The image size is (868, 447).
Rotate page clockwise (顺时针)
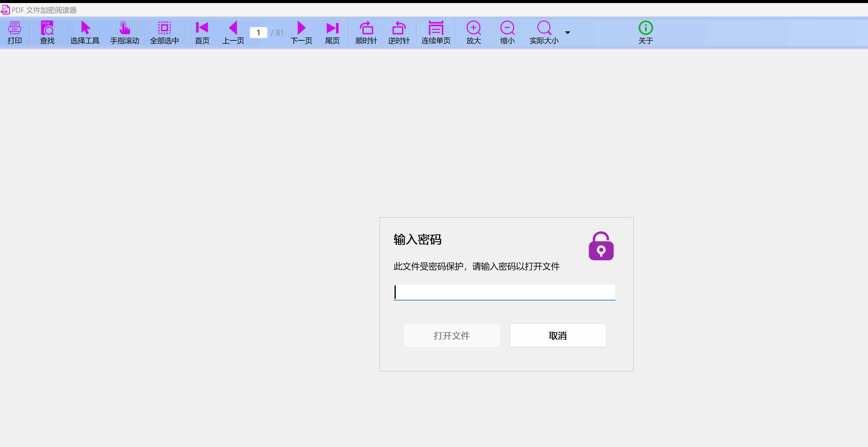[366, 32]
